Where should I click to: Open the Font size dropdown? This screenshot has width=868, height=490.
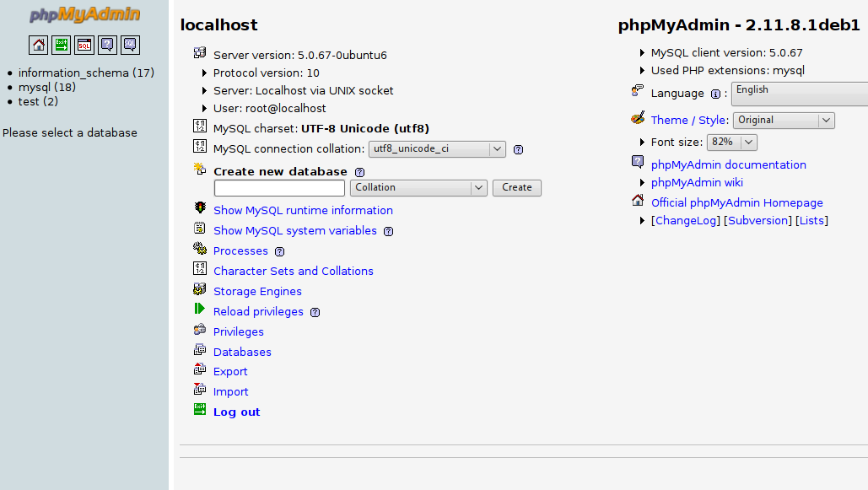(x=731, y=143)
